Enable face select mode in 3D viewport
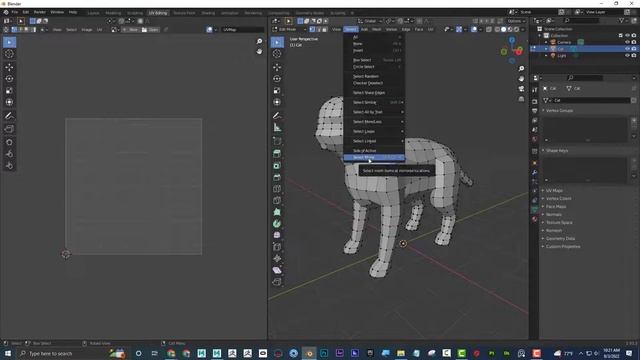Viewport: 640px width, 360px height. 324,29
